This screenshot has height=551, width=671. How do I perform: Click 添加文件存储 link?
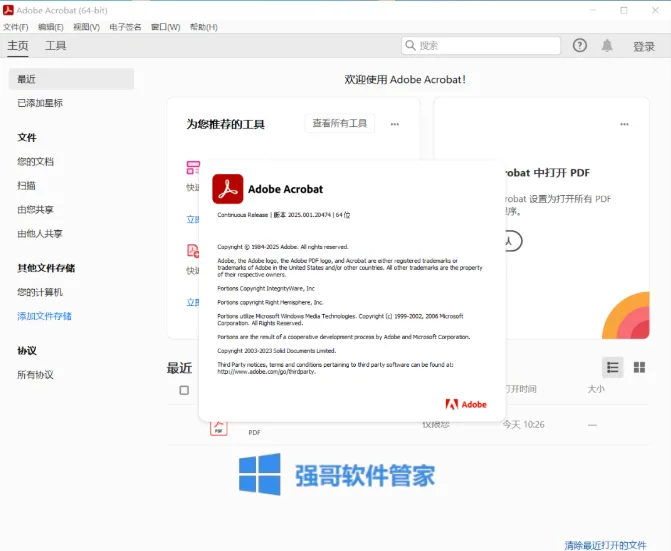tap(44, 316)
